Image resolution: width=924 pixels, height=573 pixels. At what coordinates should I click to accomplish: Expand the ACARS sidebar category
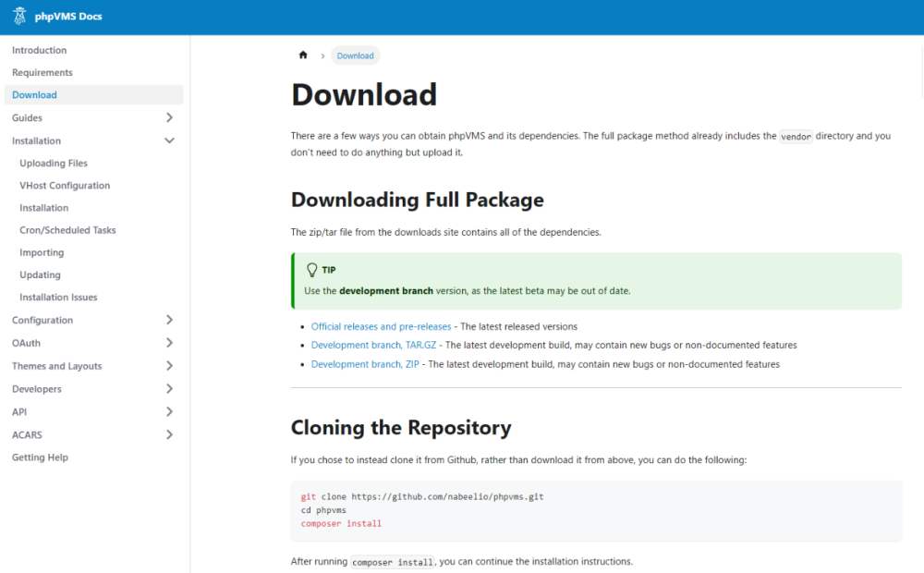click(169, 434)
